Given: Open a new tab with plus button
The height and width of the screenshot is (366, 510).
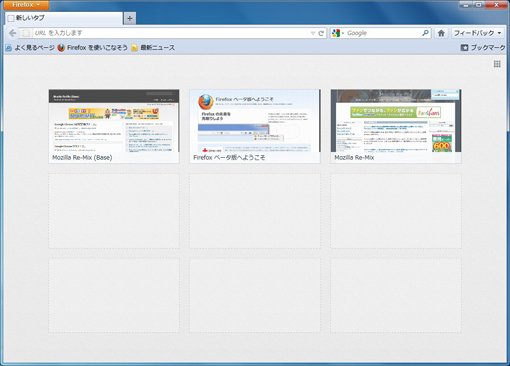Looking at the screenshot, I should 130,18.
